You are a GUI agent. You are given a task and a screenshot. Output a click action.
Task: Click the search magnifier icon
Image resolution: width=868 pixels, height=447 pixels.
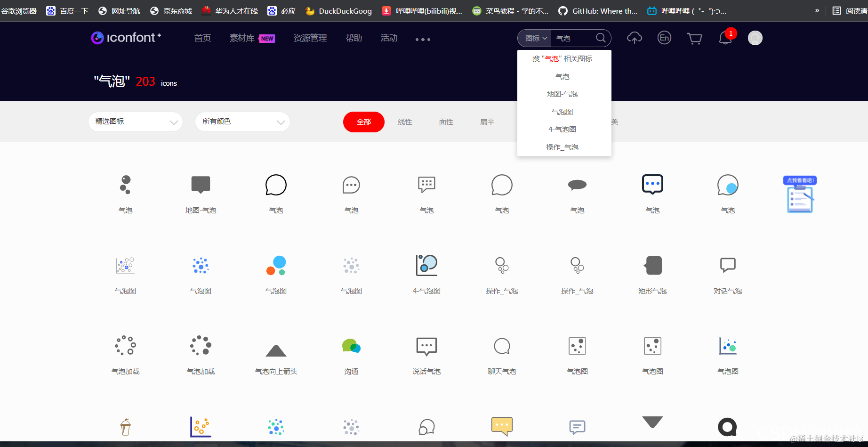(600, 38)
